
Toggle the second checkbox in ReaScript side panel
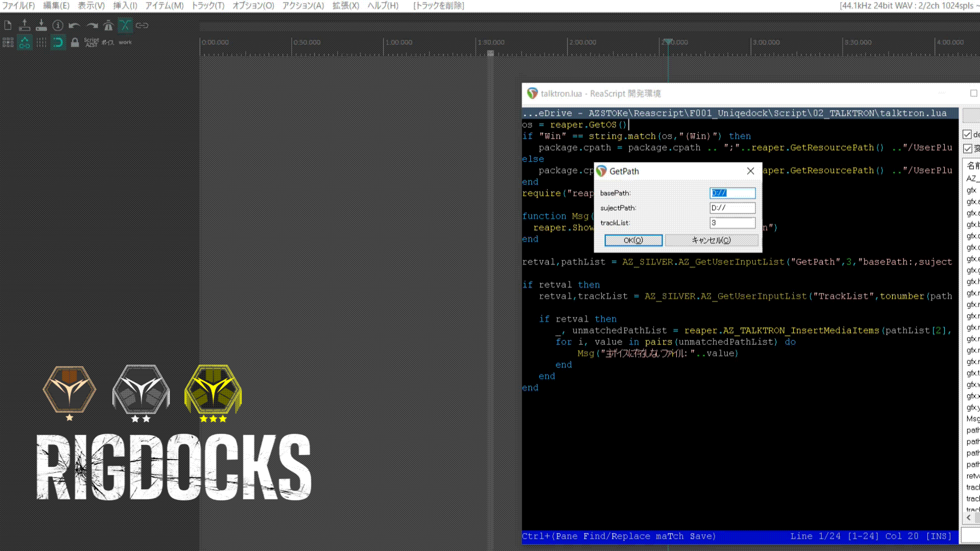click(x=967, y=148)
